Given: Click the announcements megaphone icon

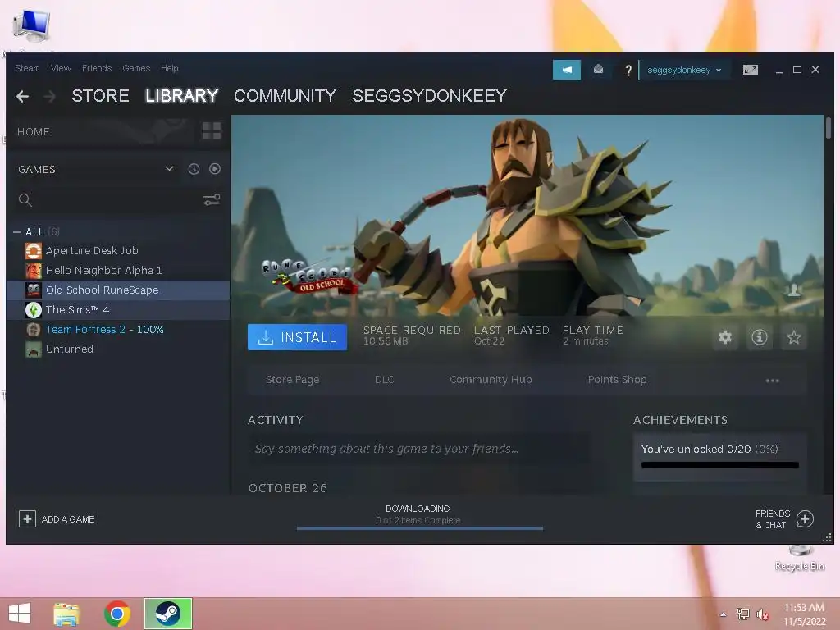Looking at the screenshot, I should [567, 70].
